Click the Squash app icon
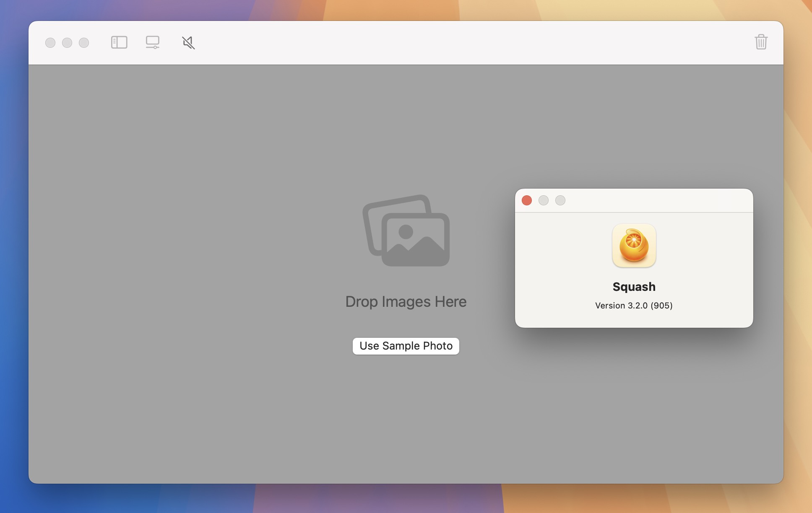The width and height of the screenshot is (812, 513). point(634,245)
